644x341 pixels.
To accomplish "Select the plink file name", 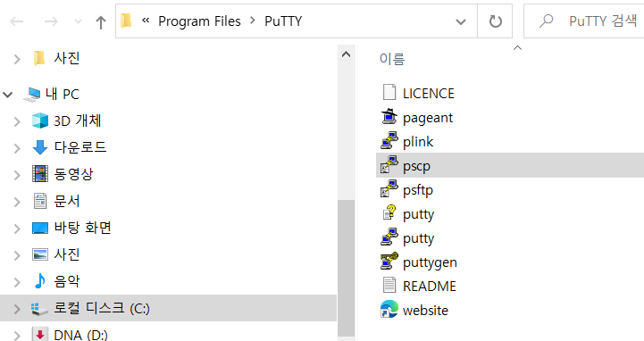I will (418, 142).
